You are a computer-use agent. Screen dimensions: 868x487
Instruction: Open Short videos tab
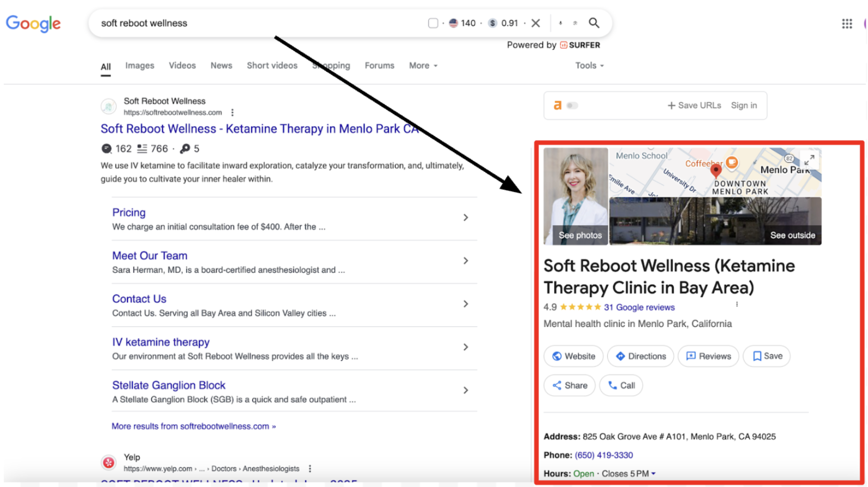[x=272, y=66]
